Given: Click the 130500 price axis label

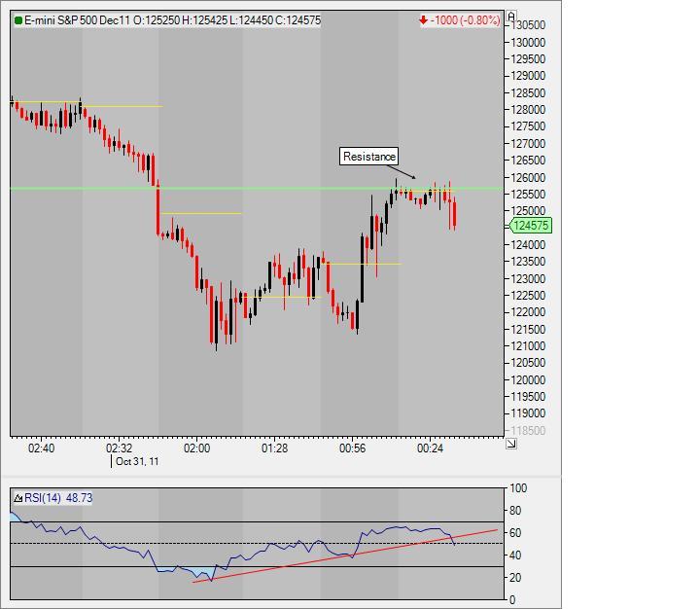Looking at the screenshot, I should click(x=528, y=25).
